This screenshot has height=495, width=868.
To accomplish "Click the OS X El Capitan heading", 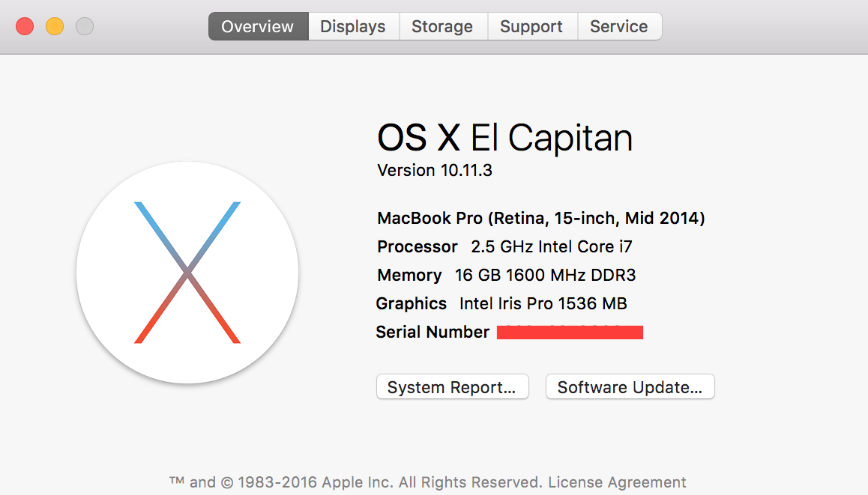I will [x=505, y=138].
